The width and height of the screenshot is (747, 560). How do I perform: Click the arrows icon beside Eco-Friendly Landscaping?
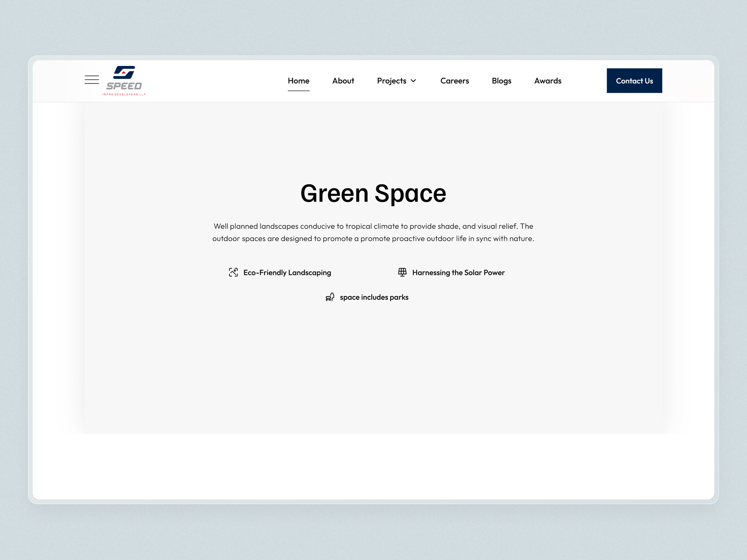233,272
